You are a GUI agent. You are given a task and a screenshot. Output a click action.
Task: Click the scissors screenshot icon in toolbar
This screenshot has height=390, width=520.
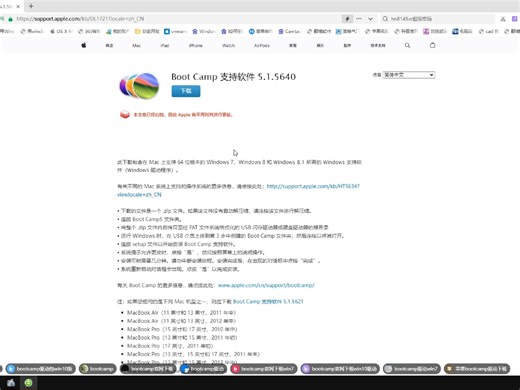pos(503,19)
